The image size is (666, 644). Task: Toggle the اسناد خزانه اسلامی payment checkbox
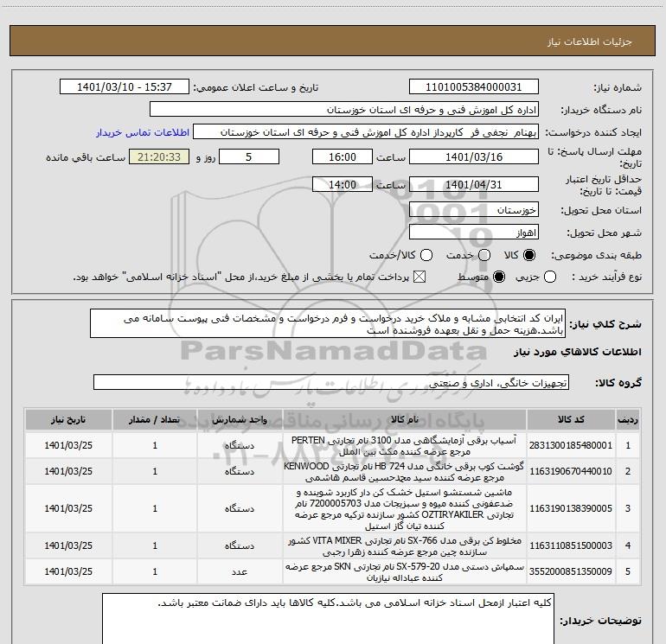click(419, 277)
